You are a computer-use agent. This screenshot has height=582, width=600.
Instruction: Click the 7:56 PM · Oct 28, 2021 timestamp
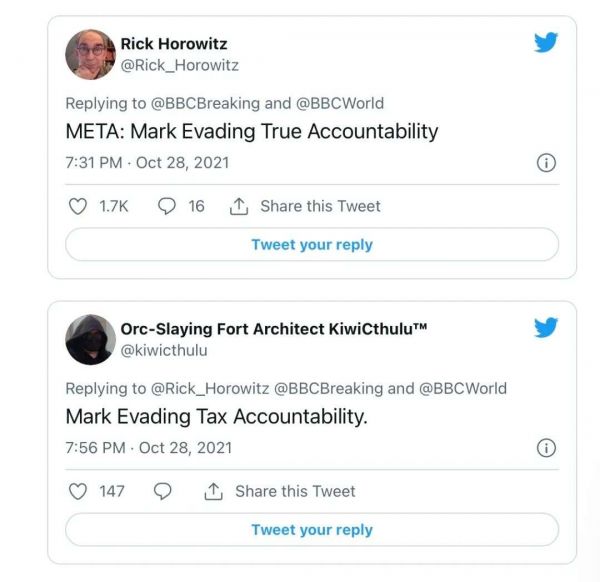pyautogui.click(x=148, y=448)
